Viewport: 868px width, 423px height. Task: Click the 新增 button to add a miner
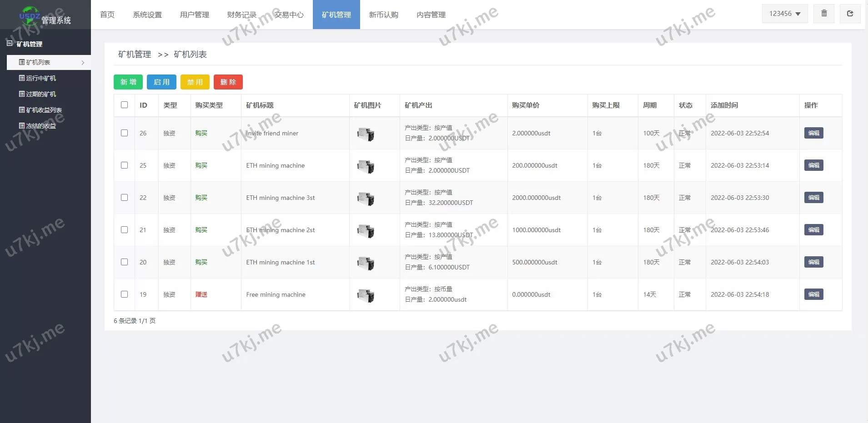click(x=128, y=82)
